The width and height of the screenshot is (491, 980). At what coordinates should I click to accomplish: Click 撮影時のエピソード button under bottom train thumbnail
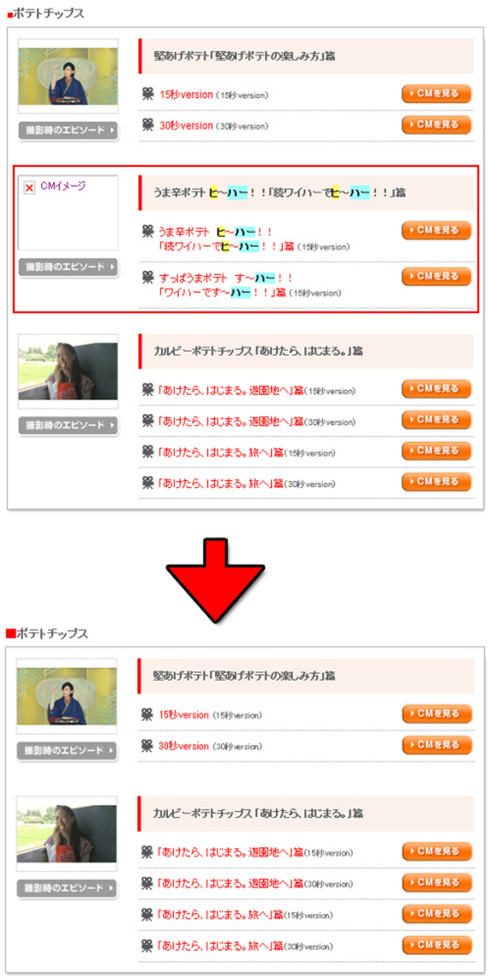tap(67, 888)
